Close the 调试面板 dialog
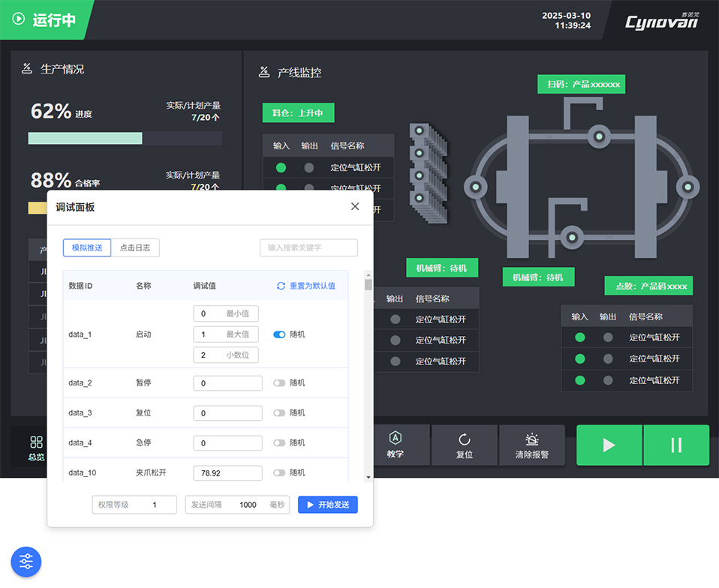 point(355,207)
